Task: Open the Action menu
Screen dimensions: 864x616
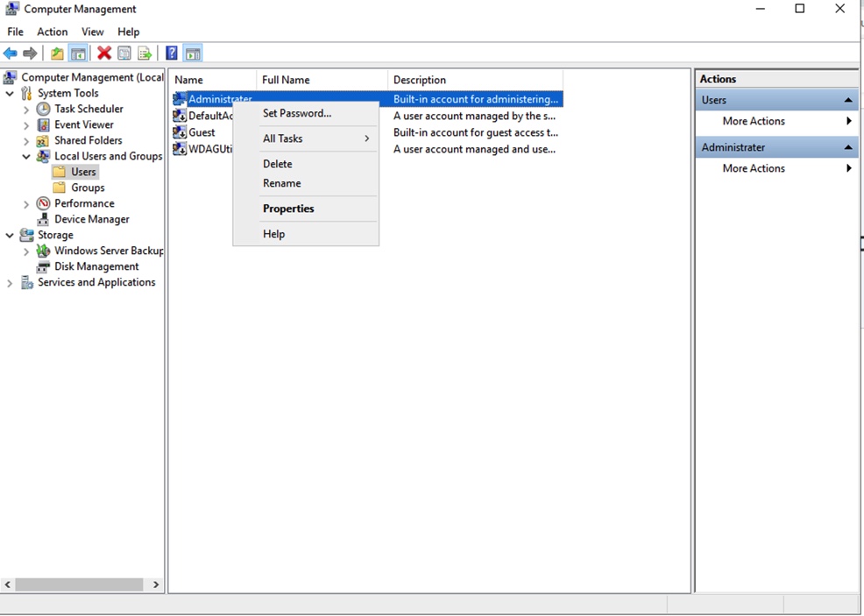Action: [52, 32]
